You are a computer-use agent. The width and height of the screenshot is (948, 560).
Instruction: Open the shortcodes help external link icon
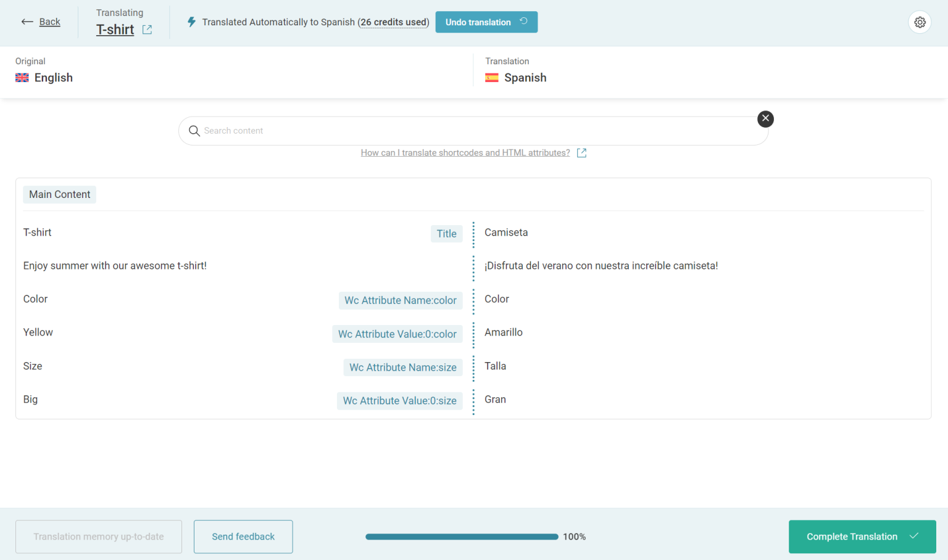point(581,152)
